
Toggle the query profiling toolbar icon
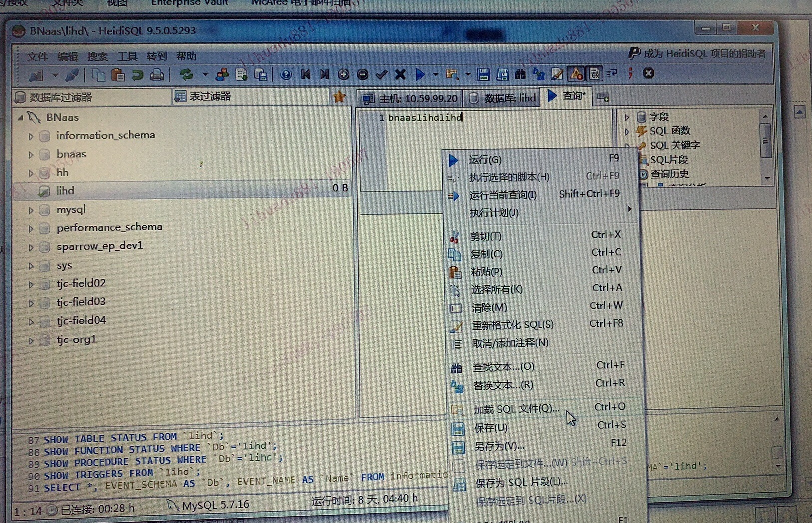tap(595, 74)
